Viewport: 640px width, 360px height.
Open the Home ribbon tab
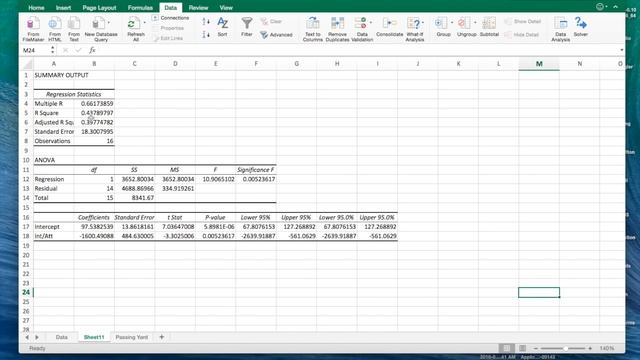36,8
